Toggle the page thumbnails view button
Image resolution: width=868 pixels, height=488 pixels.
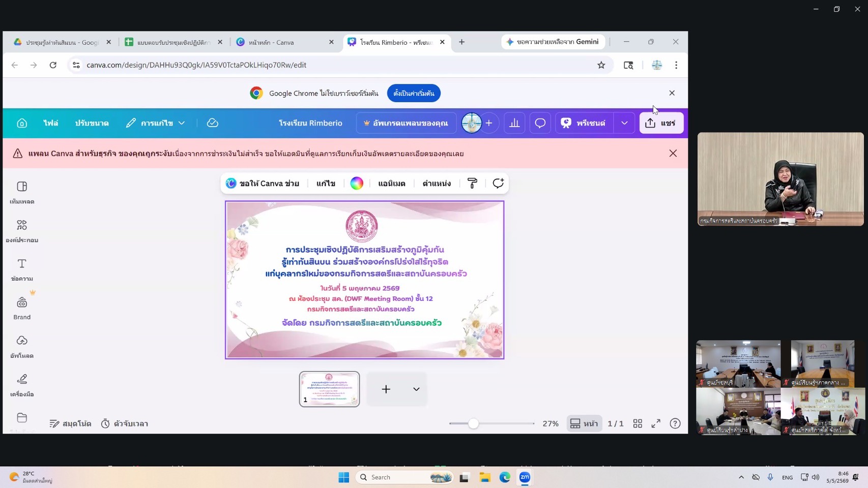click(584, 423)
